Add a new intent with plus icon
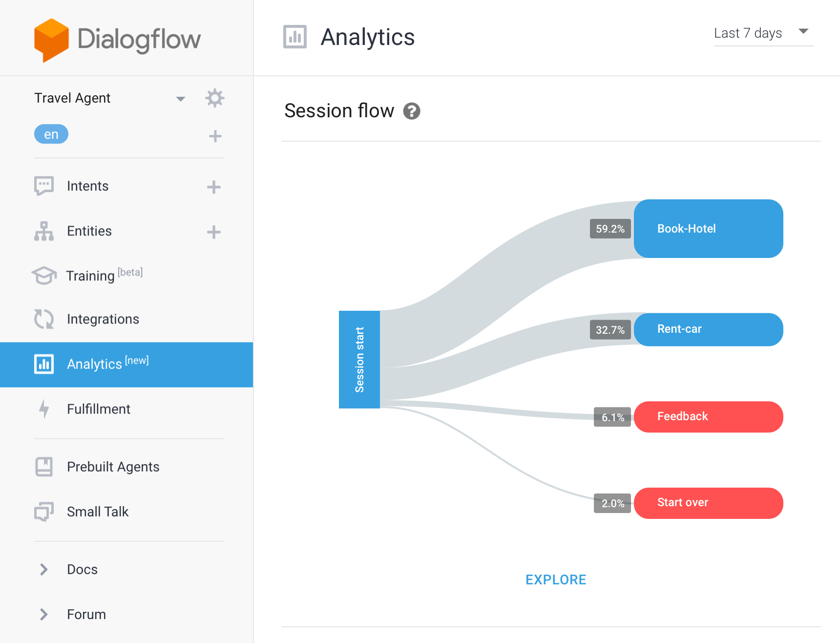Screen dimensions: 840x643 pos(214,187)
